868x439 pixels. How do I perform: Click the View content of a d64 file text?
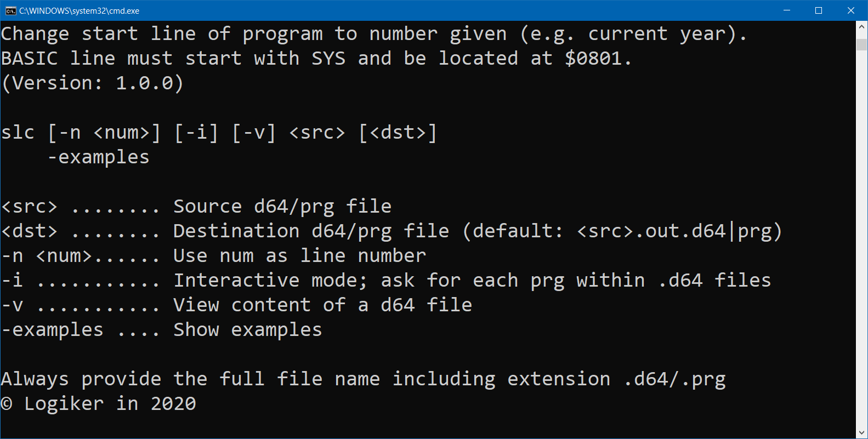point(323,305)
